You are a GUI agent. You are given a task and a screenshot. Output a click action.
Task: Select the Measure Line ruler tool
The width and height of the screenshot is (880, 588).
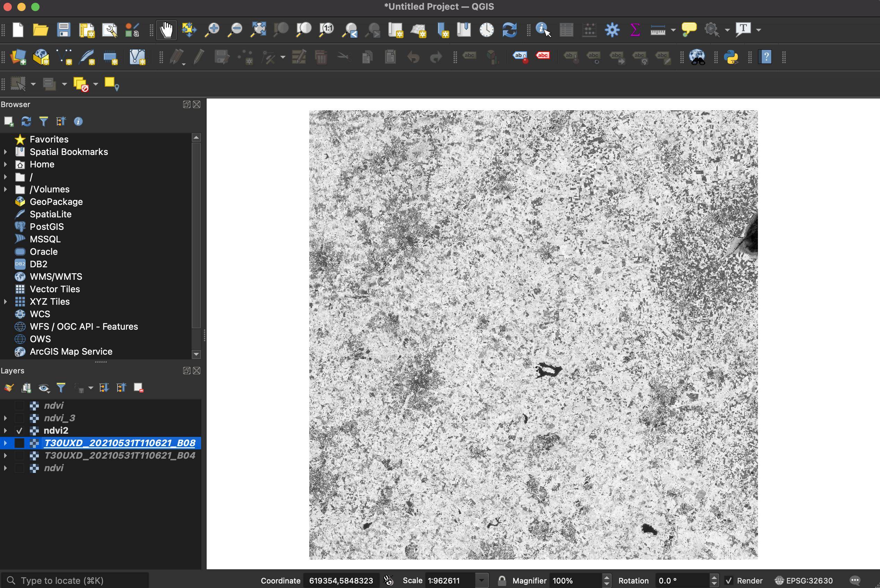pos(658,30)
